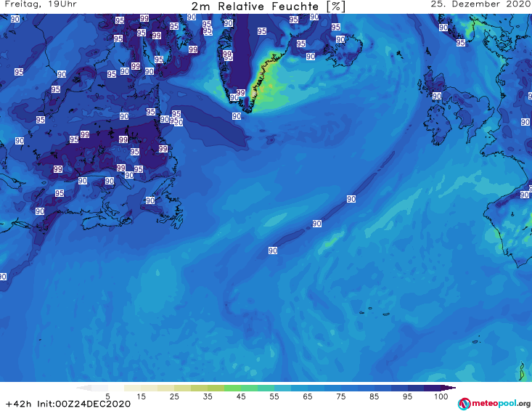Screen dimensions: 532x411
Task: Click the legend tick value 55
Action: pos(274,396)
